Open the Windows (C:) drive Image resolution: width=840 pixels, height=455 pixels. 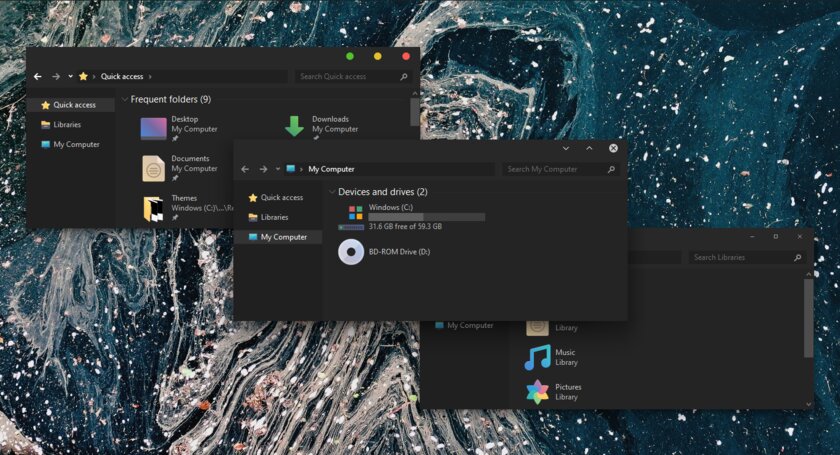click(x=355, y=213)
